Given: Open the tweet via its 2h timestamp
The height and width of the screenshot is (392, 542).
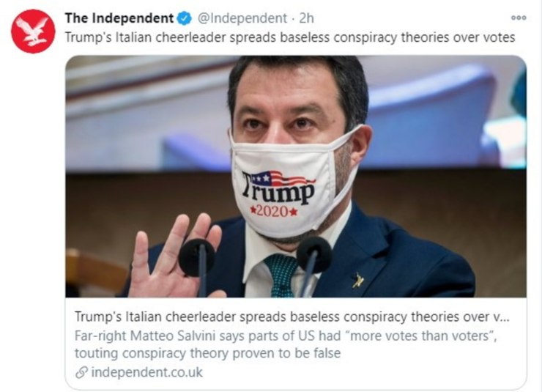Looking at the screenshot, I should pyautogui.click(x=306, y=18).
